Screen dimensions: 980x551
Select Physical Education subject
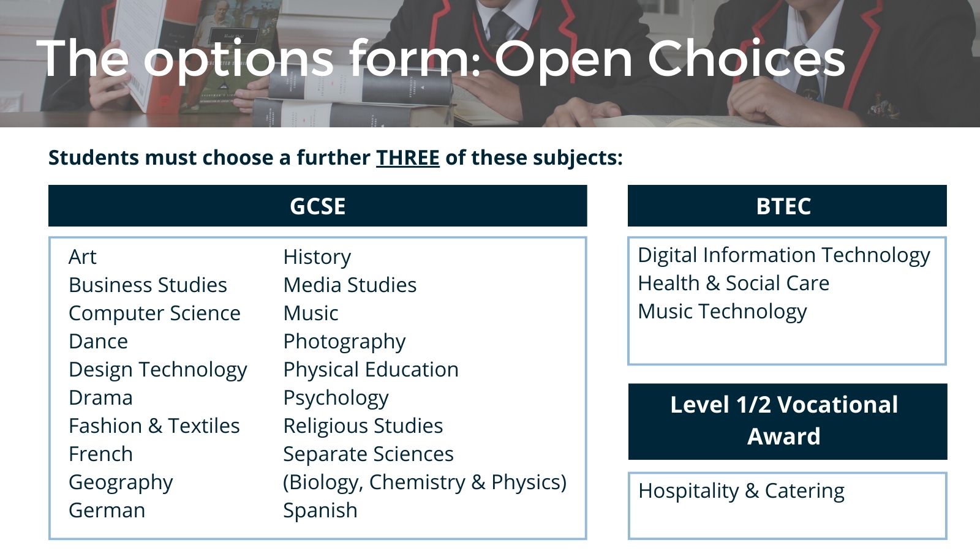pyautogui.click(x=371, y=369)
